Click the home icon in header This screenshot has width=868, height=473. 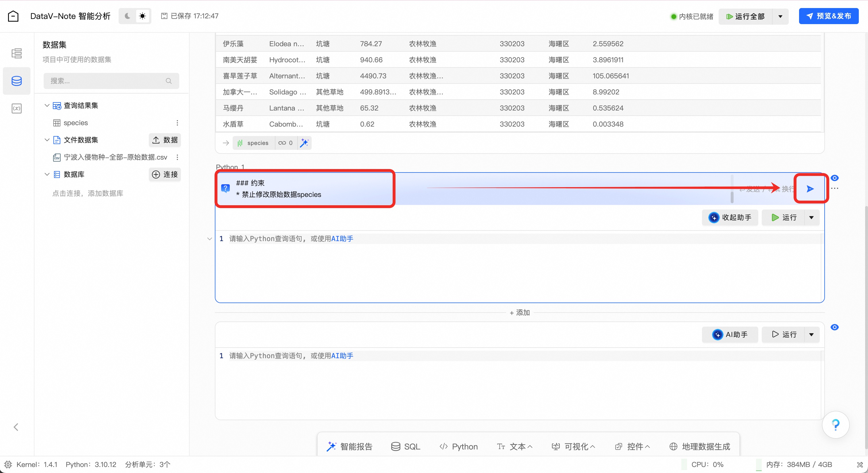[x=13, y=16]
